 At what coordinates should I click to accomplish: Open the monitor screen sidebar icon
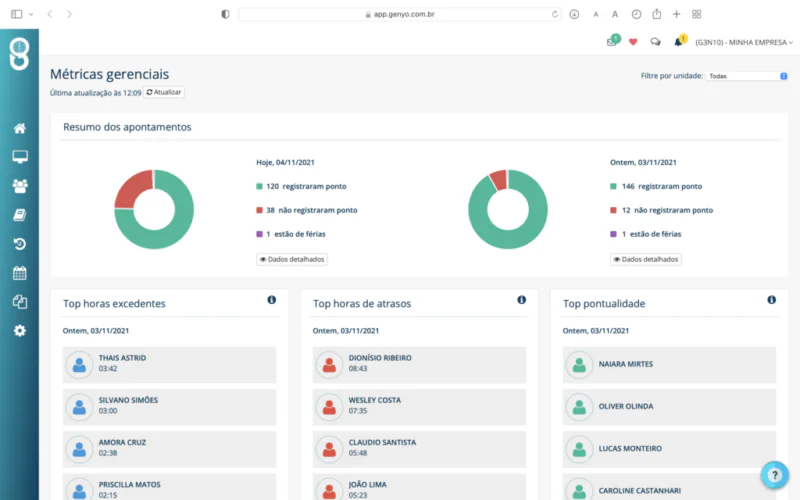tap(20, 157)
